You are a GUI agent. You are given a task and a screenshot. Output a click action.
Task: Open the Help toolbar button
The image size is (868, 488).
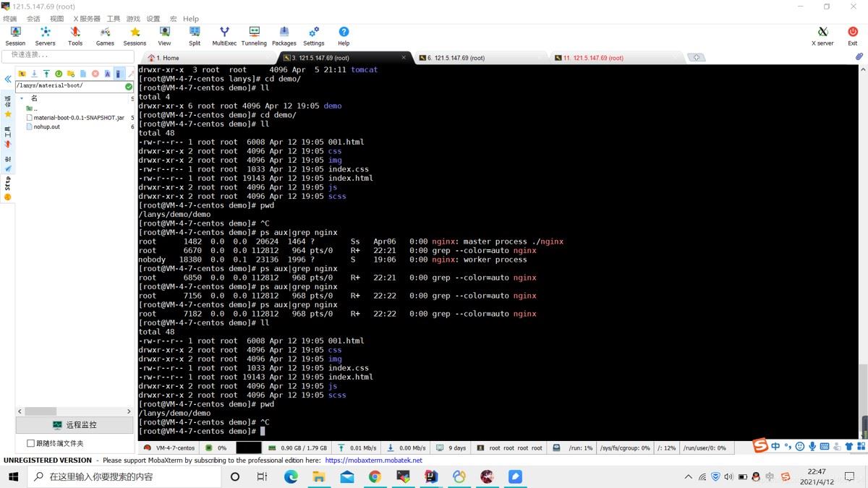344,36
